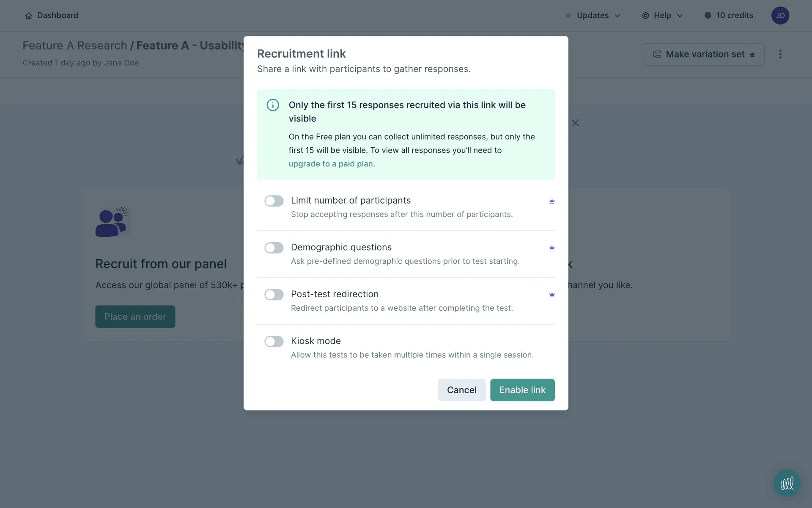
Task: Follow the upgrade to a paid plan link
Action: tap(331, 164)
